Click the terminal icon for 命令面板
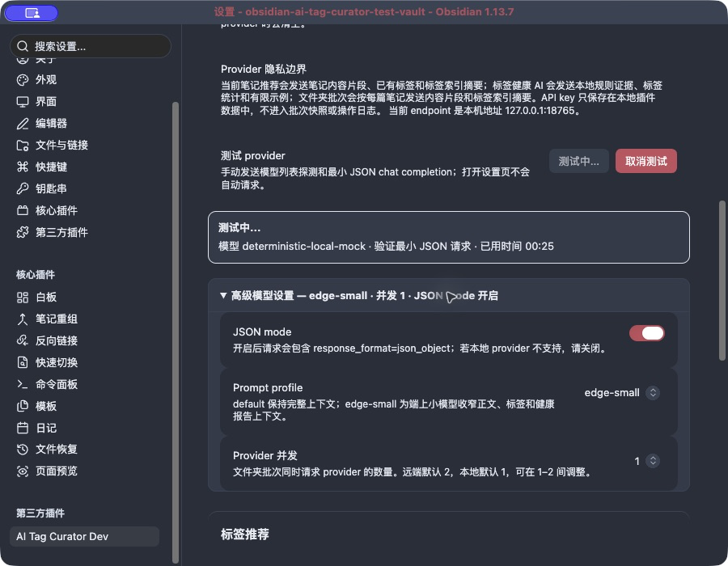The image size is (728, 566). 23,385
